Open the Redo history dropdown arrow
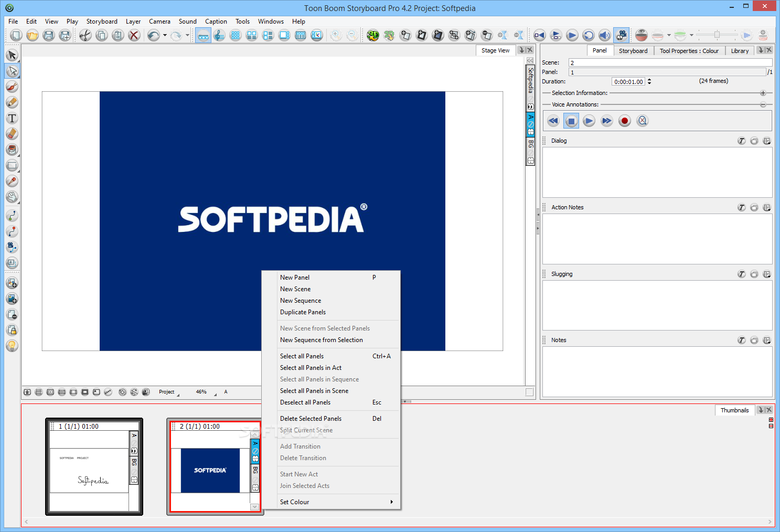780x532 pixels. click(187, 35)
